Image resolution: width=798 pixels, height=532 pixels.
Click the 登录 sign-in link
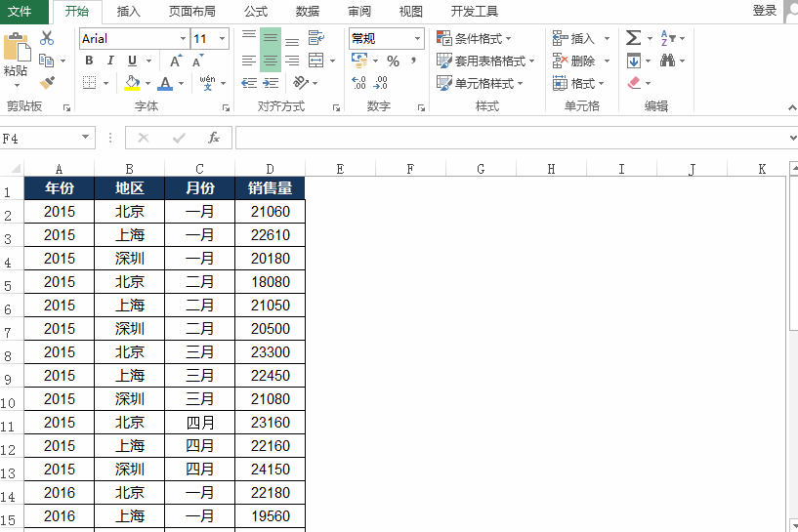[765, 11]
